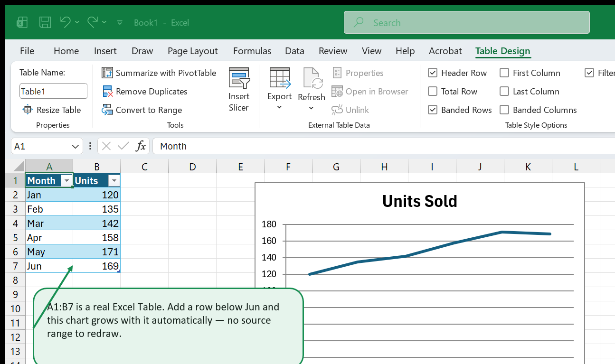Select row header 5
Image resolution: width=615 pixels, height=364 pixels.
[x=15, y=237]
